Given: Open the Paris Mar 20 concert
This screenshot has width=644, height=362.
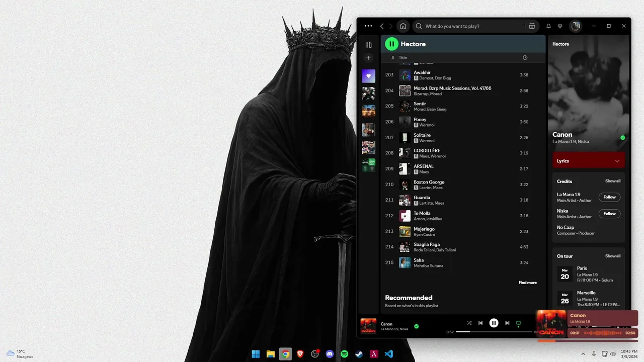Looking at the screenshot, I should (588, 274).
